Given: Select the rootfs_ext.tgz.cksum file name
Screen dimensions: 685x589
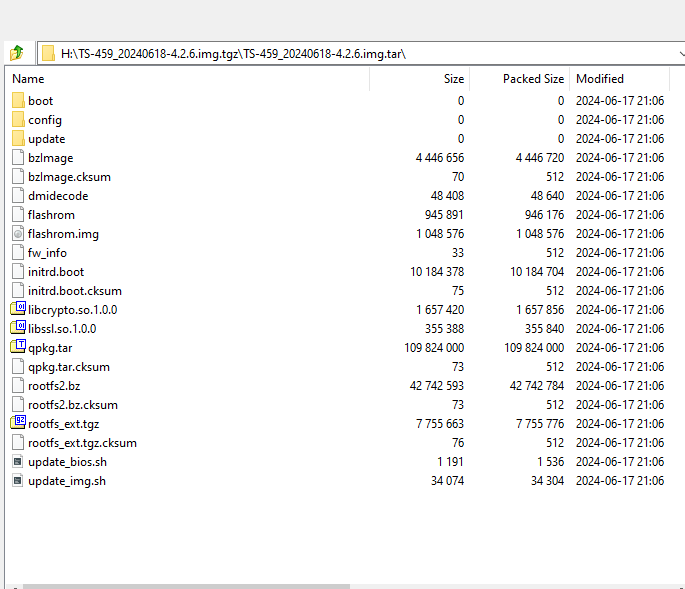Looking at the screenshot, I should (x=82, y=443).
